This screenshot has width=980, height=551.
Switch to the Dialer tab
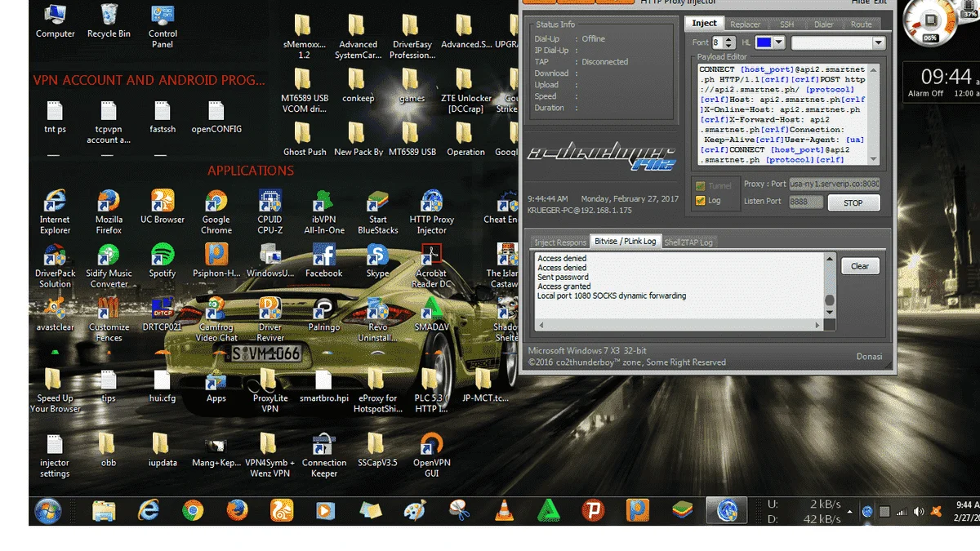pos(824,24)
